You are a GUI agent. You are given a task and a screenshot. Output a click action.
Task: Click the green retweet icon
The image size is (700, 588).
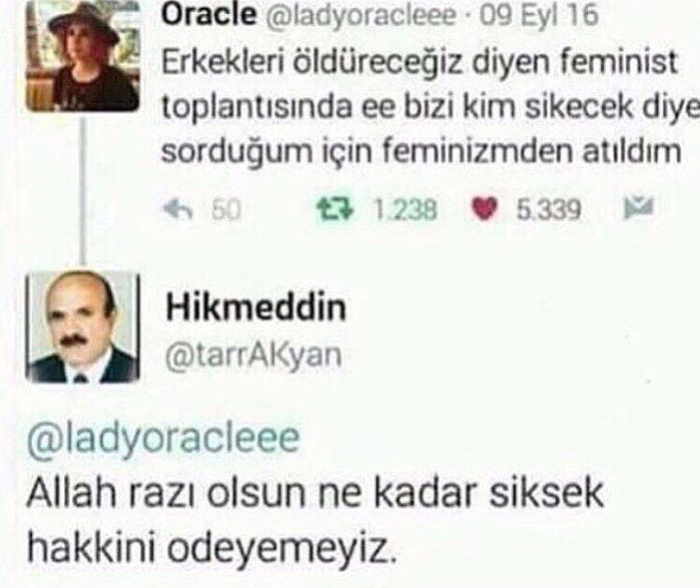pos(336,209)
